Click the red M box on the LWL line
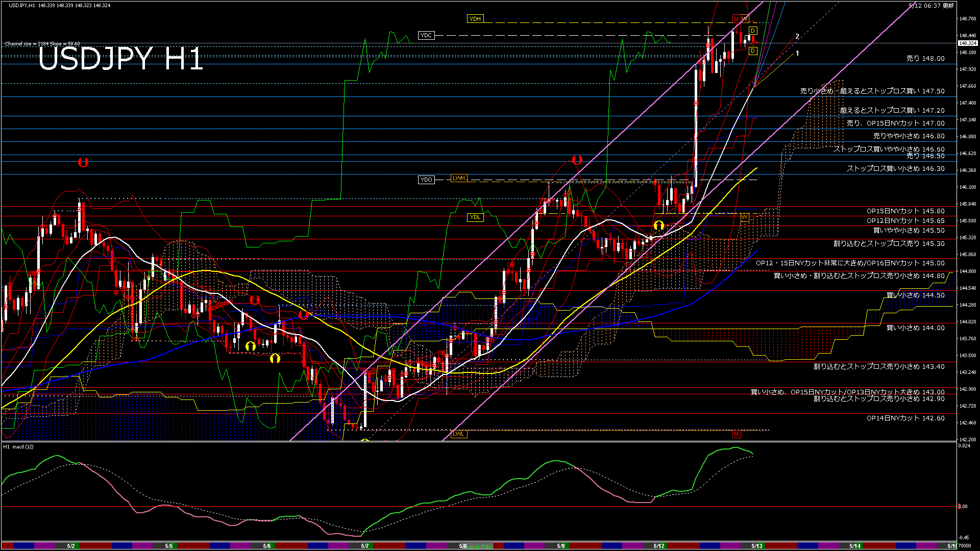This screenshot has width=980, height=551. tap(736, 434)
